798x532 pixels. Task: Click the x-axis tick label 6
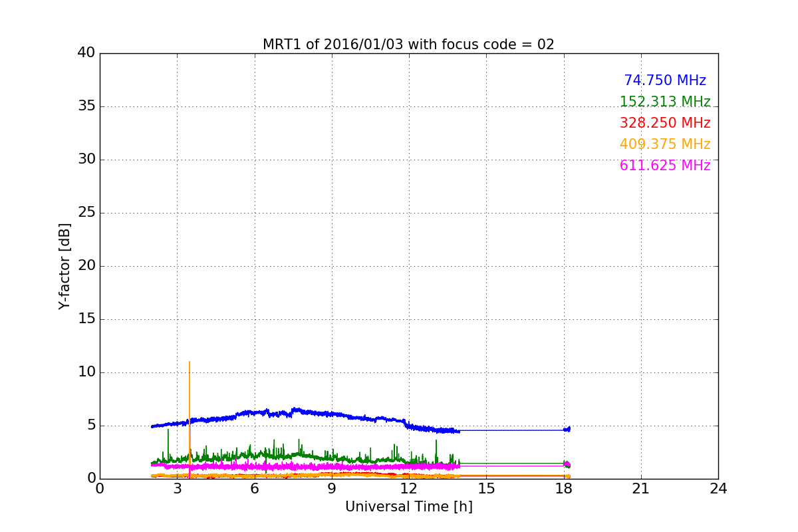click(255, 489)
